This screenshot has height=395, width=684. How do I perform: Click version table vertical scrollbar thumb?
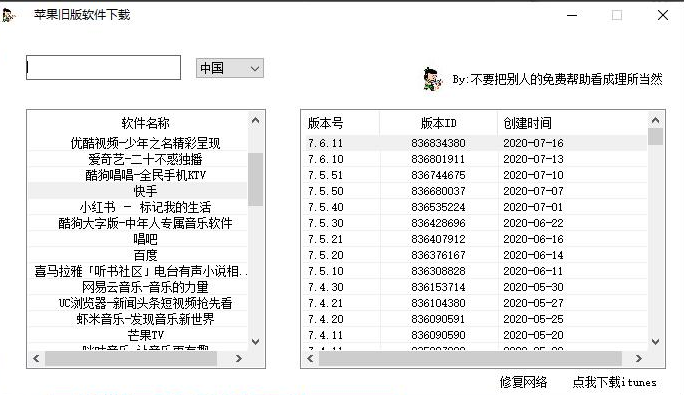(655, 137)
